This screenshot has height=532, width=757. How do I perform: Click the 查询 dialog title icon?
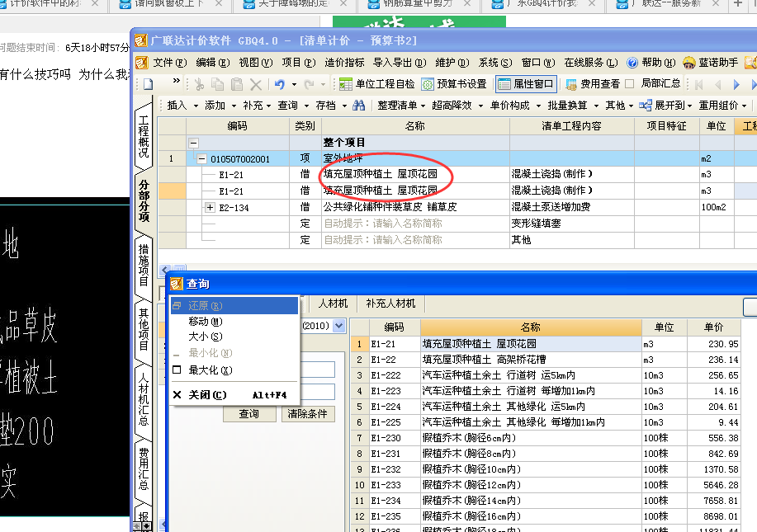177,284
